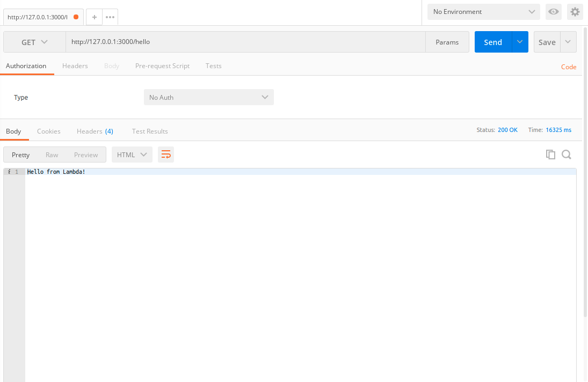
Task: Click the 'Hello from Lambda!' response line
Action: (x=56, y=172)
